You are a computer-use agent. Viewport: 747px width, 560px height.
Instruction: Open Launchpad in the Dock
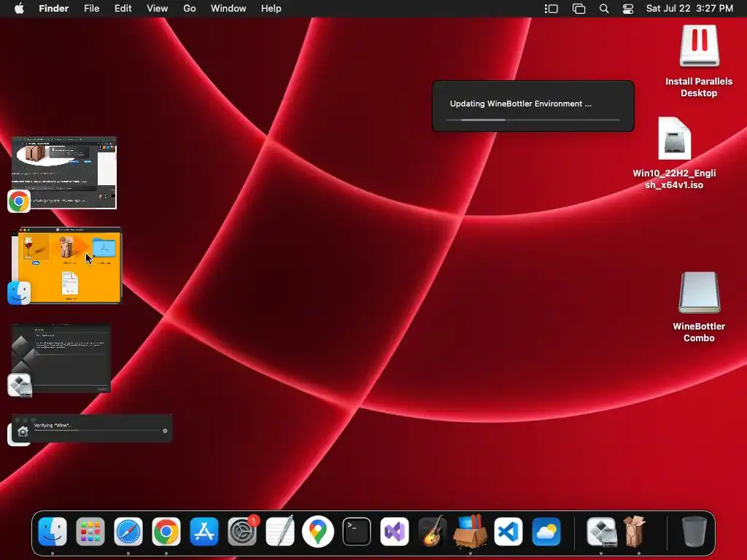point(90,532)
